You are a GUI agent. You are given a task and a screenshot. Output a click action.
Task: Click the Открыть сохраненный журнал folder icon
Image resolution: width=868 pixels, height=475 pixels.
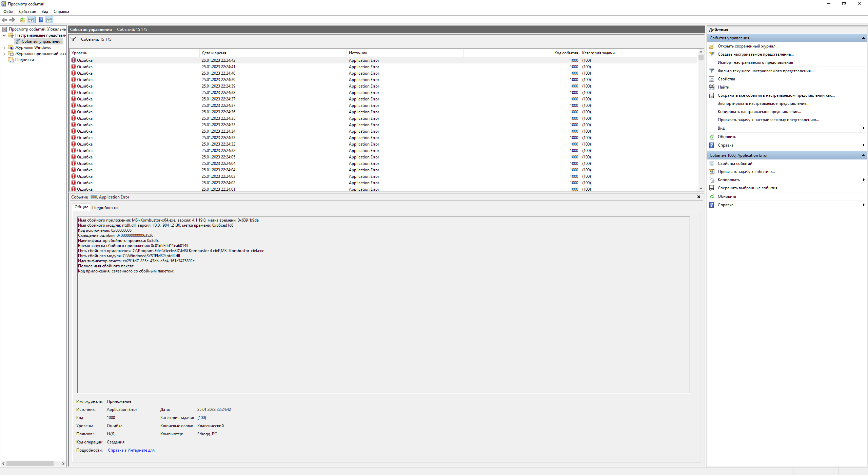coord(712,46)
